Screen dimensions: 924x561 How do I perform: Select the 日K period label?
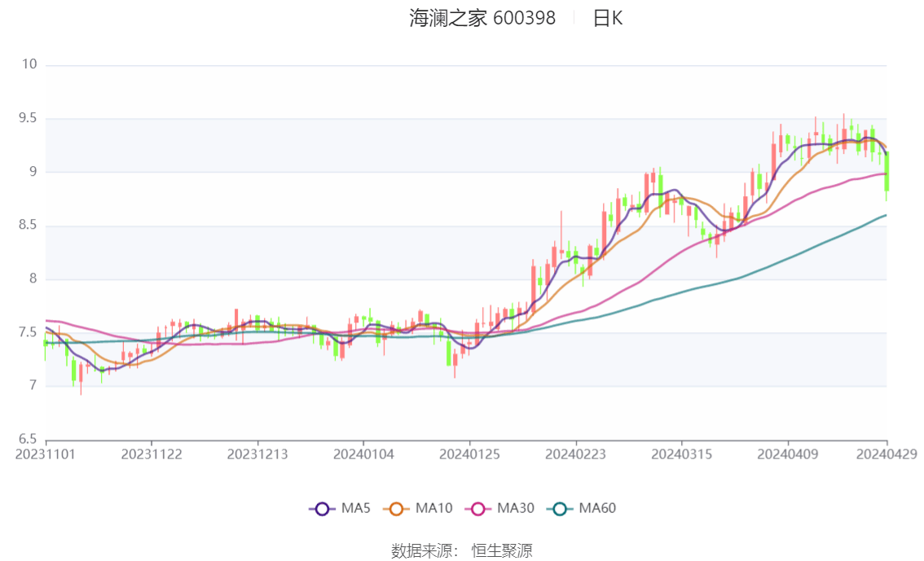pos(608,19)
